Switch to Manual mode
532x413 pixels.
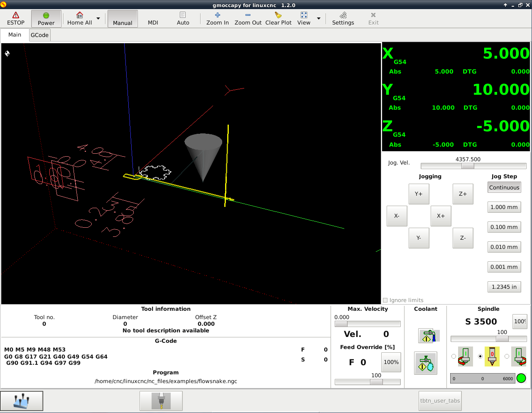(123, 19)
